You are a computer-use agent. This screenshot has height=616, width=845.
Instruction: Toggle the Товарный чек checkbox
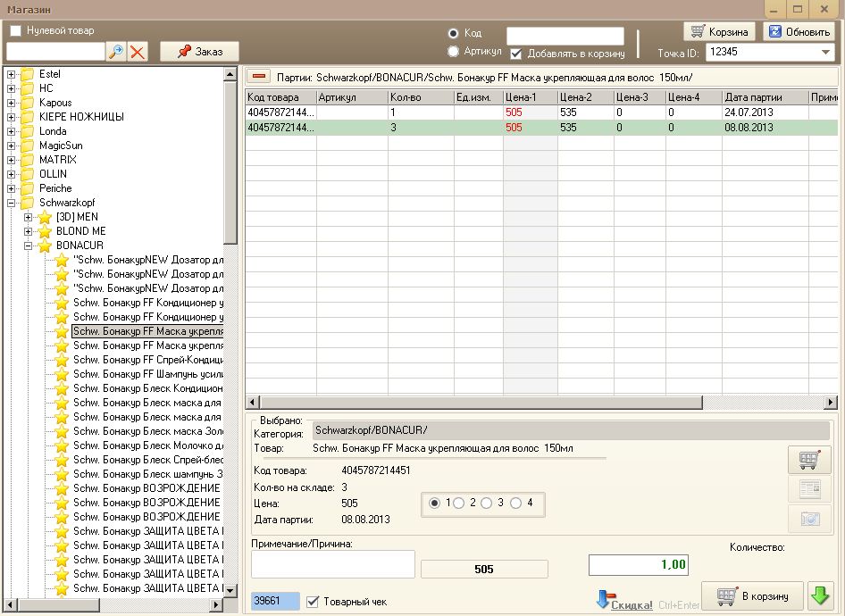pyautogui.click(x=312, y=602)
